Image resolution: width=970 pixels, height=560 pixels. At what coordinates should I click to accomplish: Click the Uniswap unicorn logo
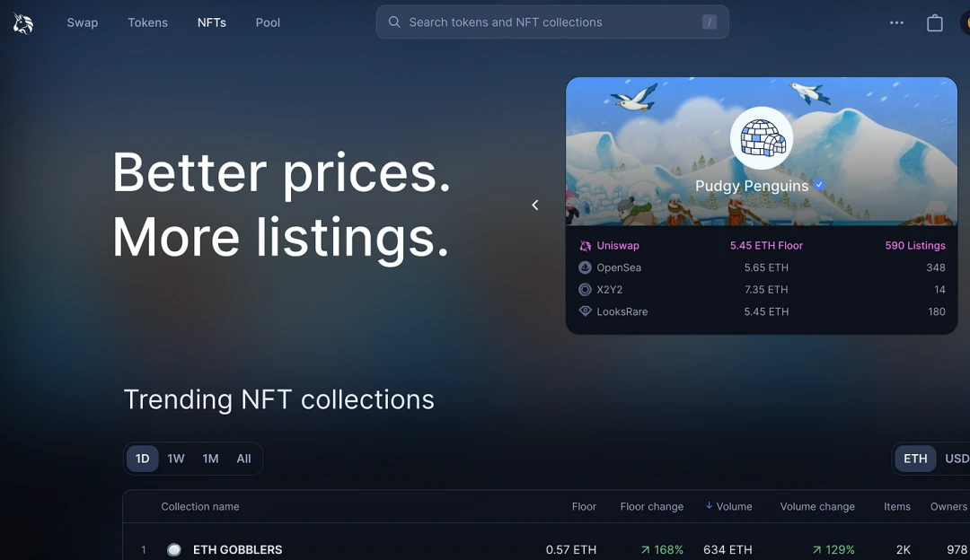point(23,23)
